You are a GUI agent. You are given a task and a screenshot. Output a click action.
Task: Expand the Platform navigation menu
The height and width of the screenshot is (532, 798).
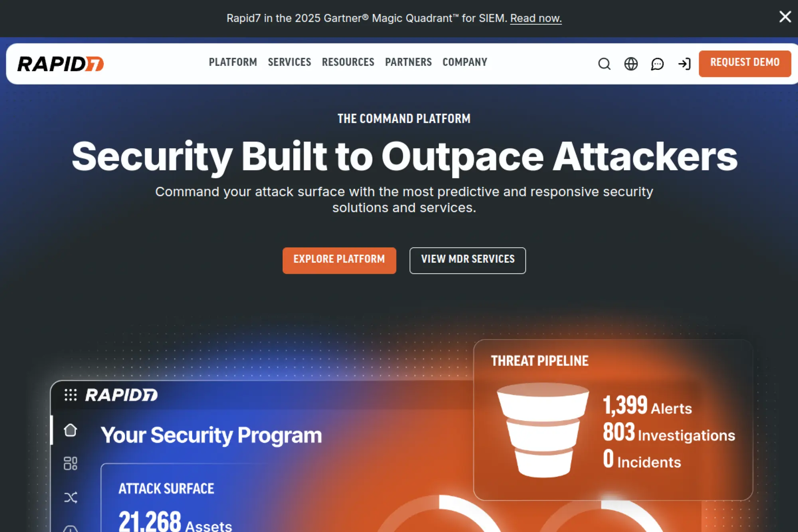click(233, 62)
